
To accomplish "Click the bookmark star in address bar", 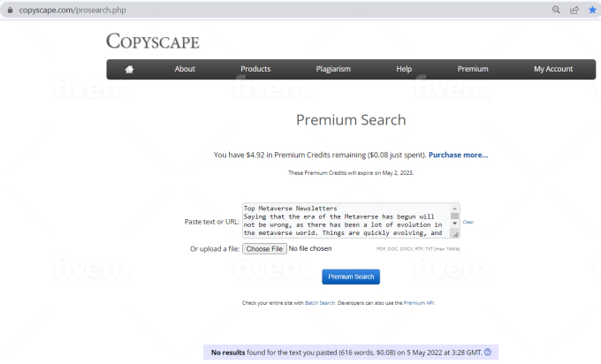I will click(x=592, y=10).
